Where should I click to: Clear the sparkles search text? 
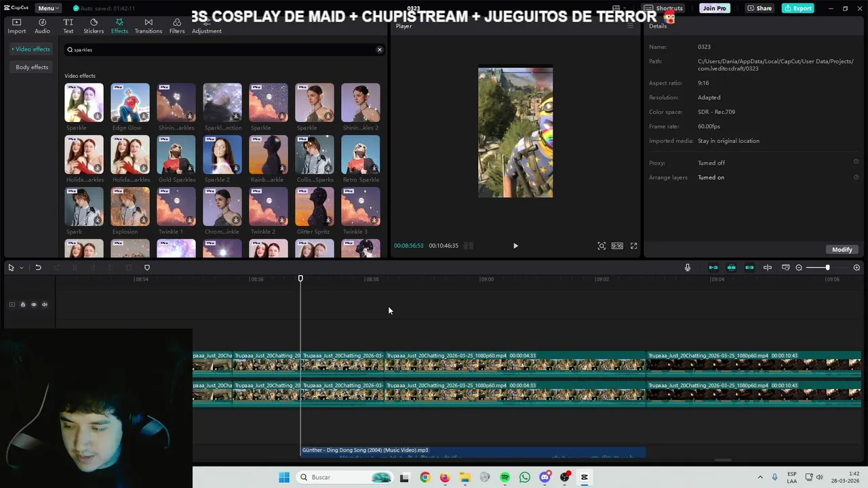coord(379,49)
